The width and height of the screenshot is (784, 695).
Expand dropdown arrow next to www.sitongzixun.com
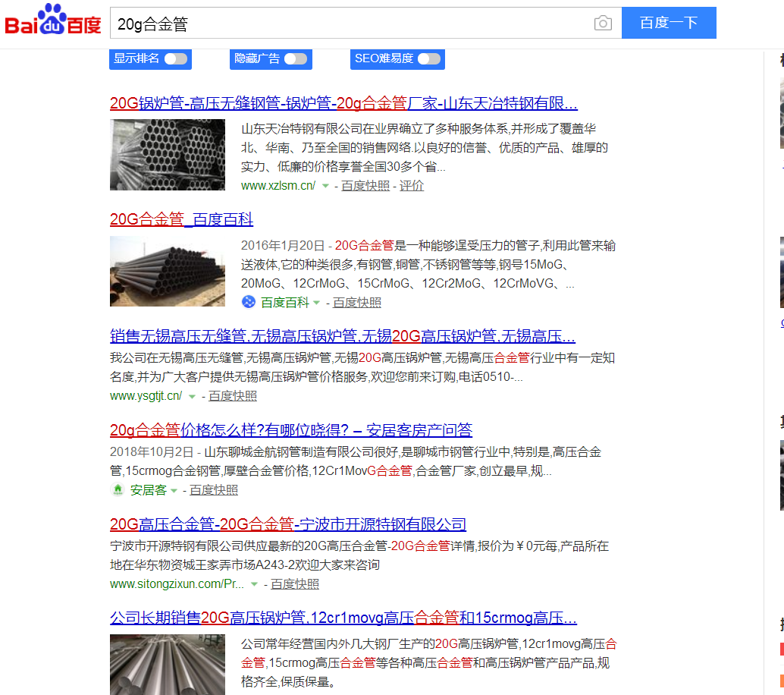coord(254,584)
